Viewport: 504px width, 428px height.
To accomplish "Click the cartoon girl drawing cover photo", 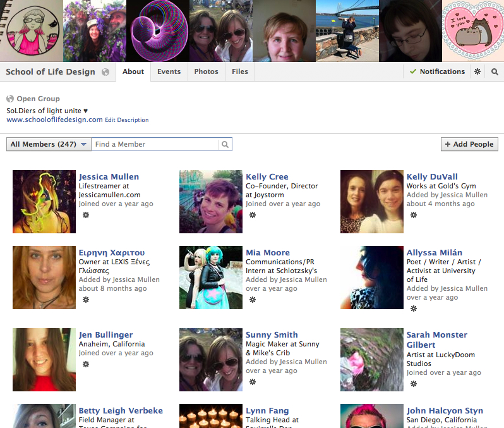I will 32,31.
